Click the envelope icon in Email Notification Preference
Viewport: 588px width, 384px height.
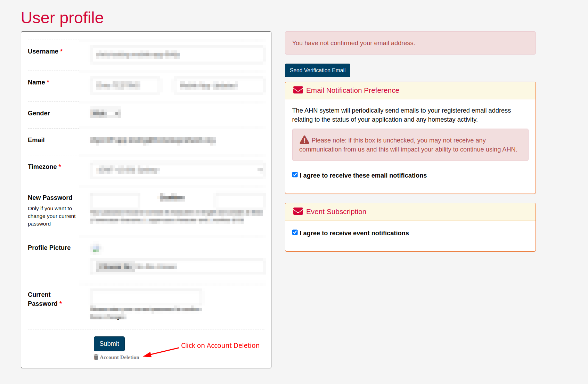tap(298, 90)
